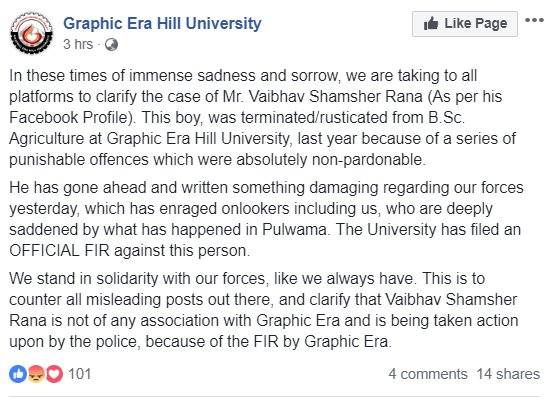The height and width of the screenshot is (402, 552).
Task: Click the 'Graphic Era' text ending the post
Action: pos(346,341)
